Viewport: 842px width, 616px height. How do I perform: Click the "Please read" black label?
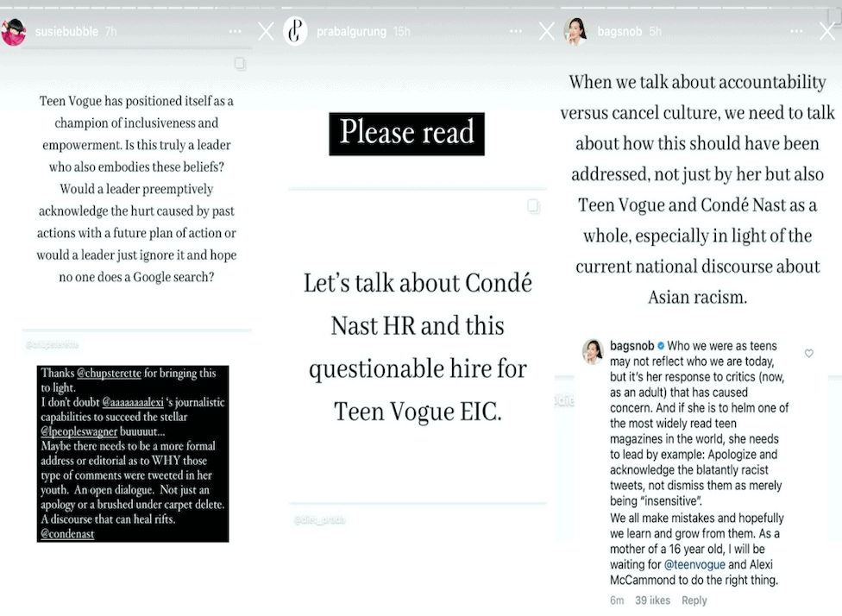pyautogui.click(x=407, y=134)
